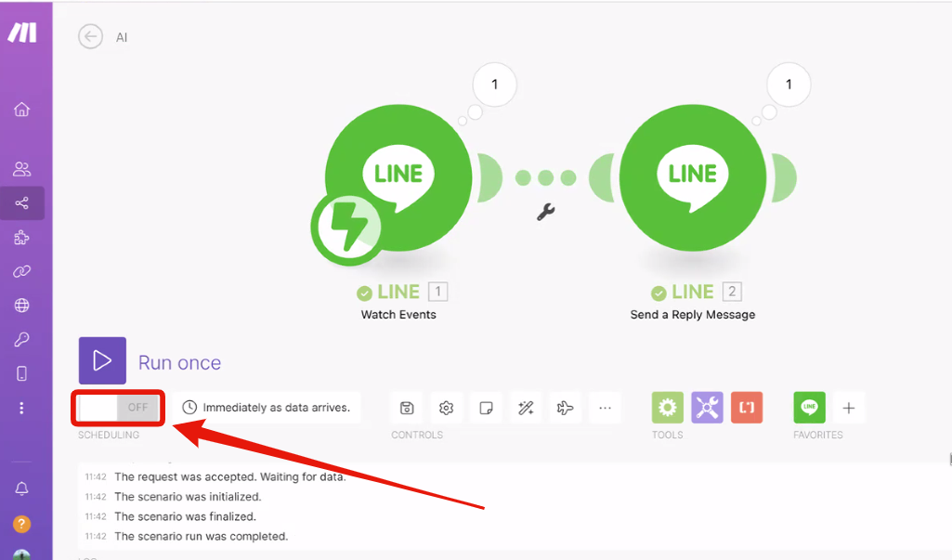Click the lightning instant trigger badge
This screenshot has height=560, width=952.
click(347, 228)
